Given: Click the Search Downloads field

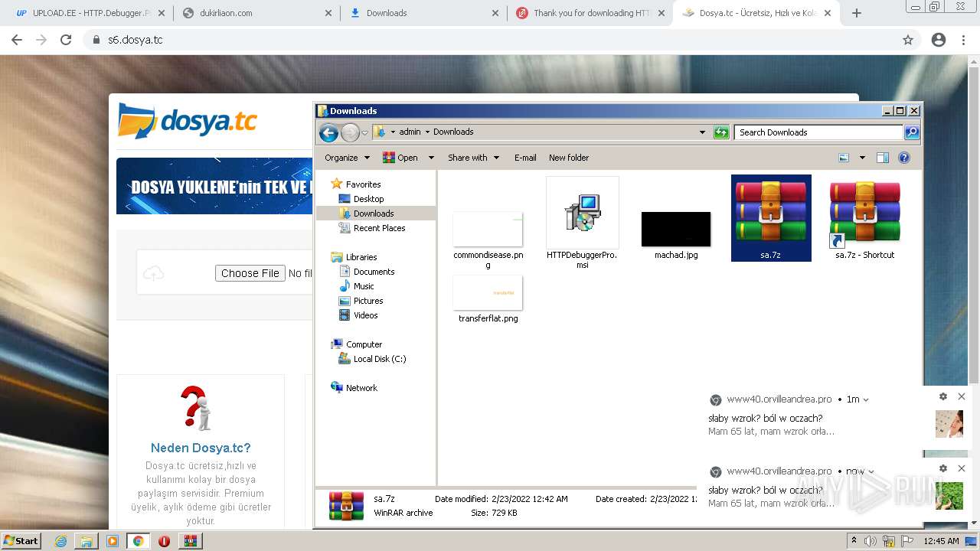Looking at the screenshot, I should [818, 132].
